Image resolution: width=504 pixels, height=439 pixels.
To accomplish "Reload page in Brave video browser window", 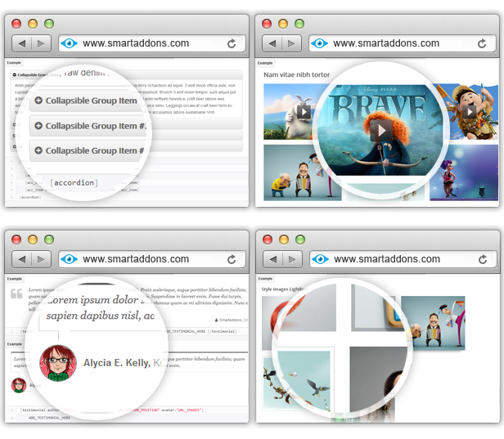I will 482,43.
